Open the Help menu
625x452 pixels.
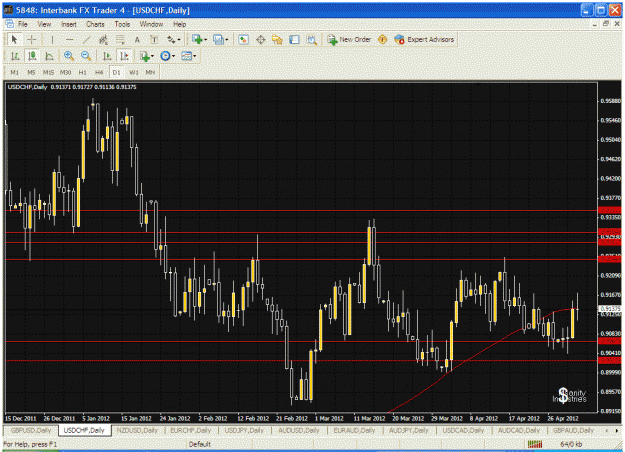179,24
